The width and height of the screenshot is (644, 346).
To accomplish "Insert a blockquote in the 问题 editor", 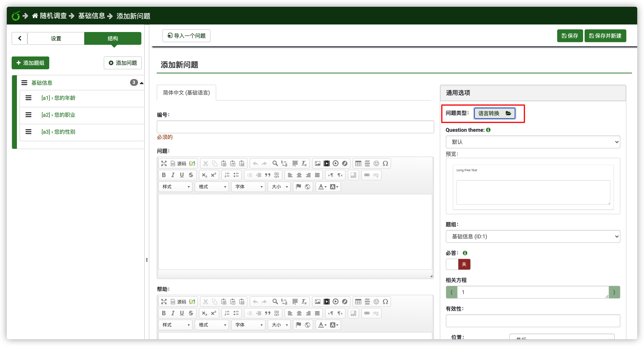I will click(x=267, y=175).
